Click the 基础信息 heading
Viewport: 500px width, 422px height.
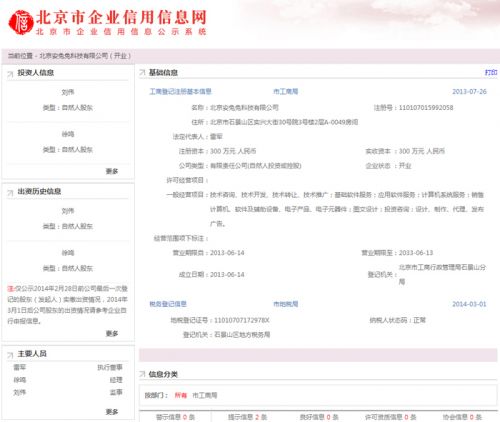(x=163, y=72)
